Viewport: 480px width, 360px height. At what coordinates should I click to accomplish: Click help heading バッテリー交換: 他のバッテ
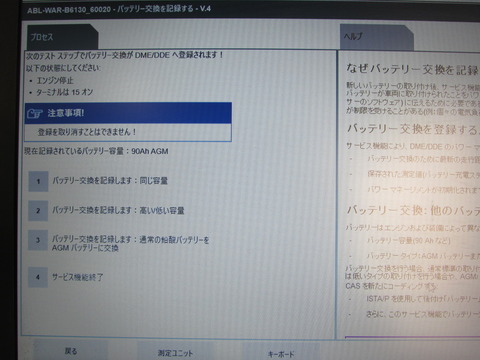coord(413,210)
